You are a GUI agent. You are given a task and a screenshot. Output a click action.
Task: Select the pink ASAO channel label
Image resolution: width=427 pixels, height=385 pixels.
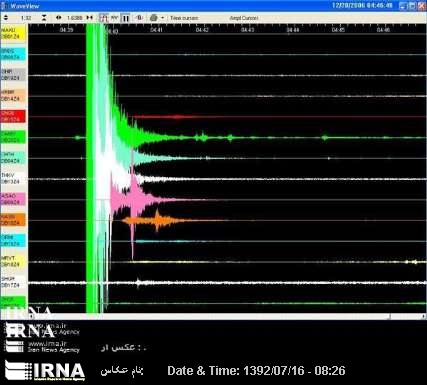tap(13, 199)
